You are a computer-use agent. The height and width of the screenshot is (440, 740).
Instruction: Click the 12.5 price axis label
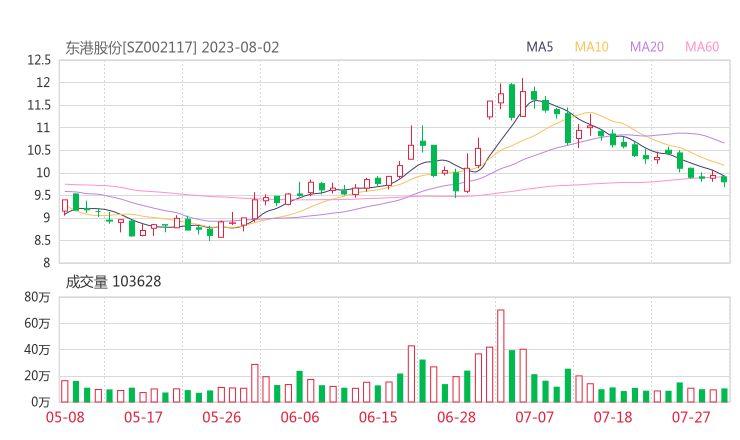click(39, 60)
